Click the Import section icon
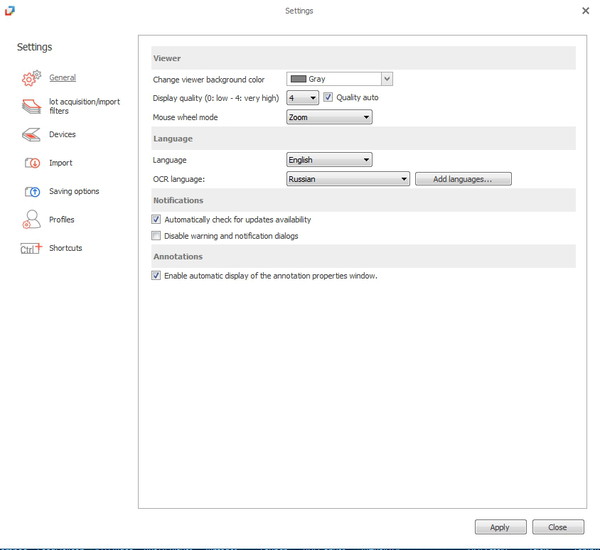The image size is (600, 550). [31, 163]
